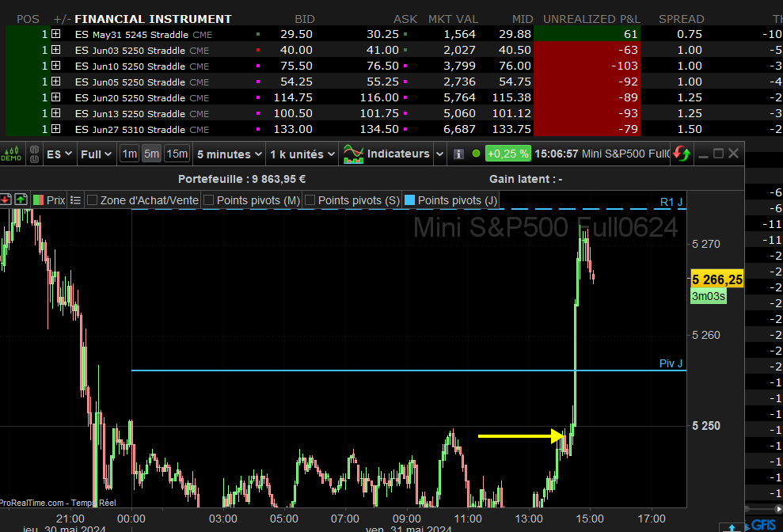Click the red down-arrow panel icon
Image resolution: width=783 pixels, height=532 pixels.
click(6, 199)
